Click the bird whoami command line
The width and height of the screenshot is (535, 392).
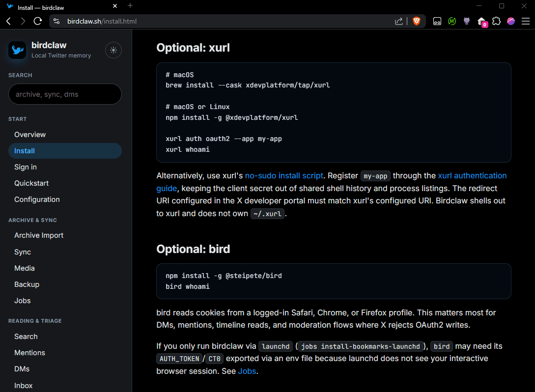188,286
